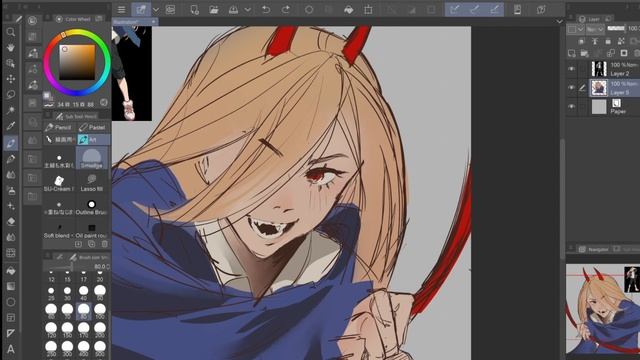Pick a color in the saturation square

[77, 62]
